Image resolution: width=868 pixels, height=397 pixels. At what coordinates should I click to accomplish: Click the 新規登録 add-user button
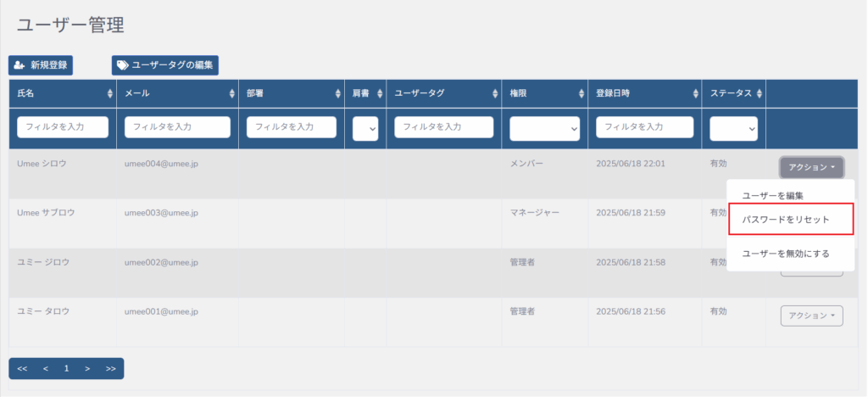pyautogui.click(x=39, y=64)
